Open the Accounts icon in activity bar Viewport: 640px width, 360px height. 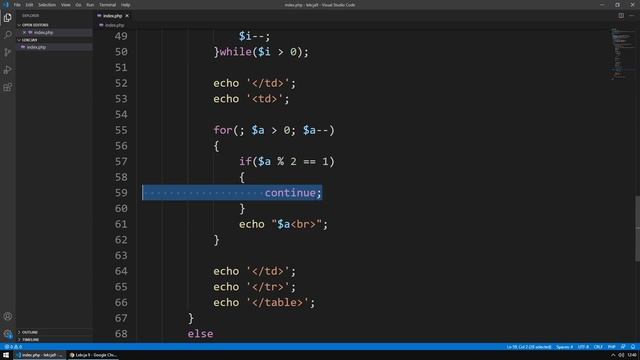(x=7, y=316)
